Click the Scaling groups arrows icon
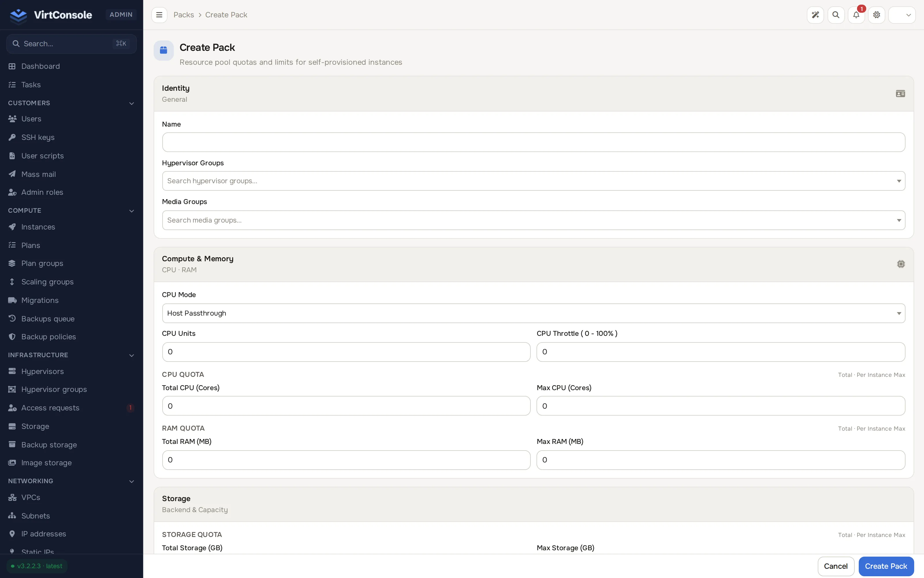Screen dimensions: 924x578 [x=12, y=282]
